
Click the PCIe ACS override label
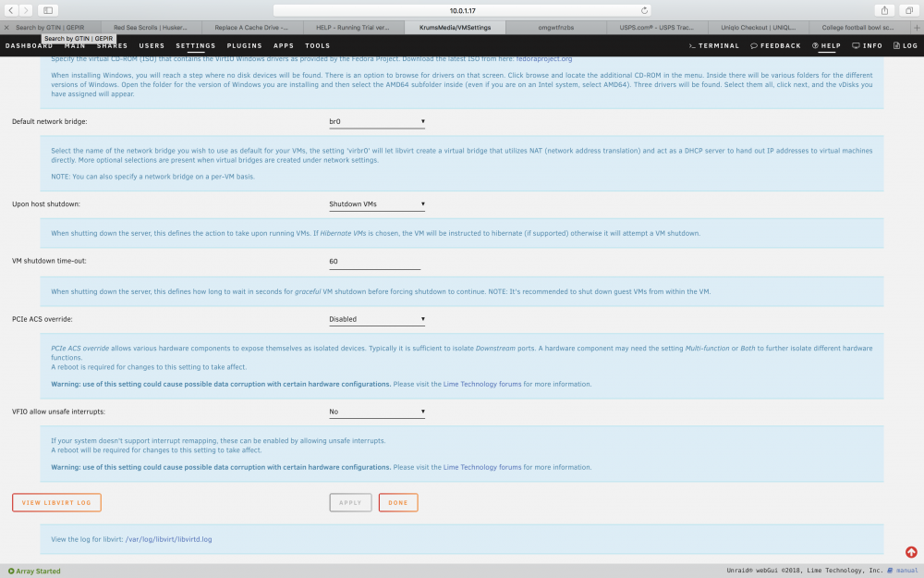43,319
